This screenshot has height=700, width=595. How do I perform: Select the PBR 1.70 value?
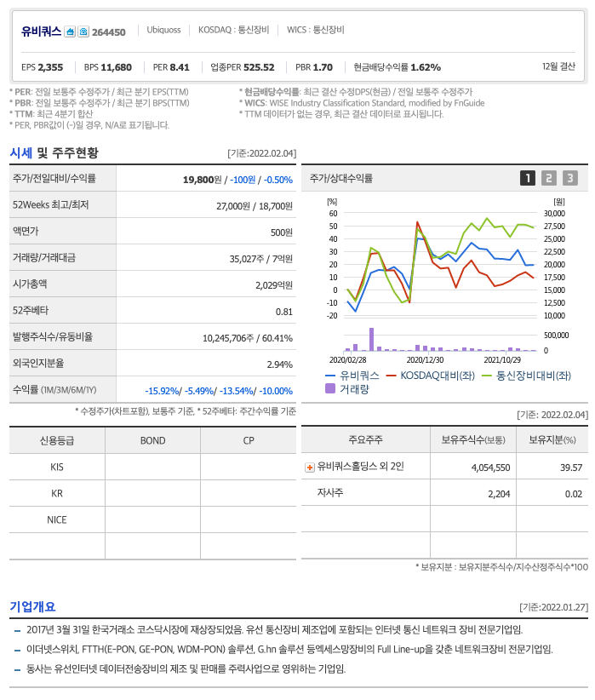pyautogui.click(x=314, y=67)
